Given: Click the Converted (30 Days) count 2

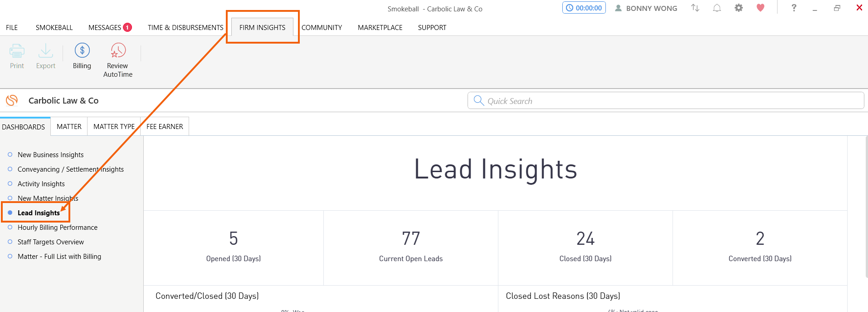Looking at the screenshot, I should pos(760,238).
